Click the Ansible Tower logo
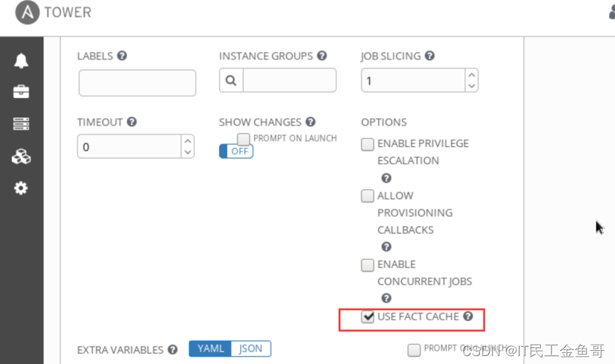 pos(27,12)
